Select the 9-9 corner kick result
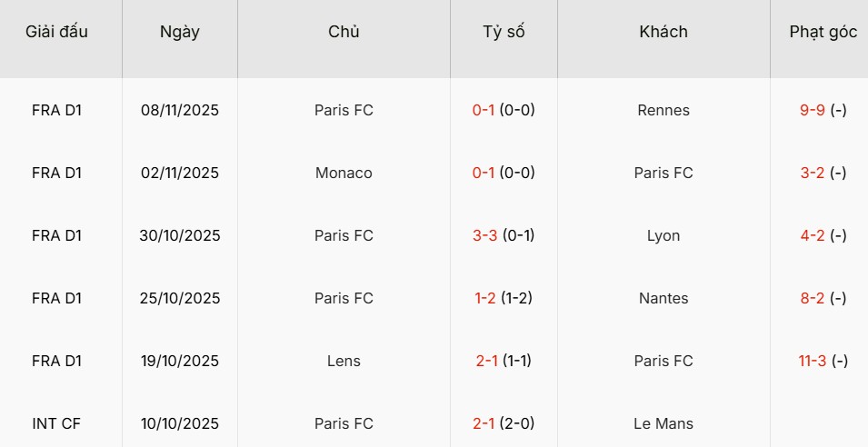 point(812,111)
